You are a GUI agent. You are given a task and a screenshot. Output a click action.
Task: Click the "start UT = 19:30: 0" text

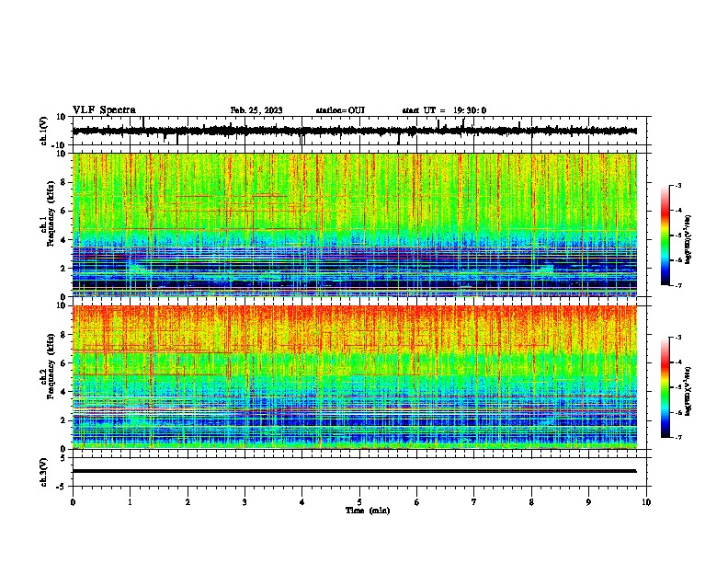pyautogui.click(x=444, y=110)
